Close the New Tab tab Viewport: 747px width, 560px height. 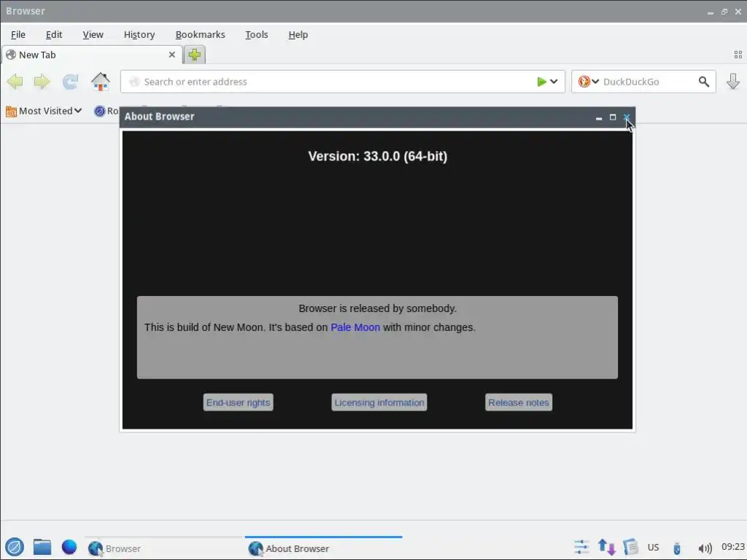(172, 55)
